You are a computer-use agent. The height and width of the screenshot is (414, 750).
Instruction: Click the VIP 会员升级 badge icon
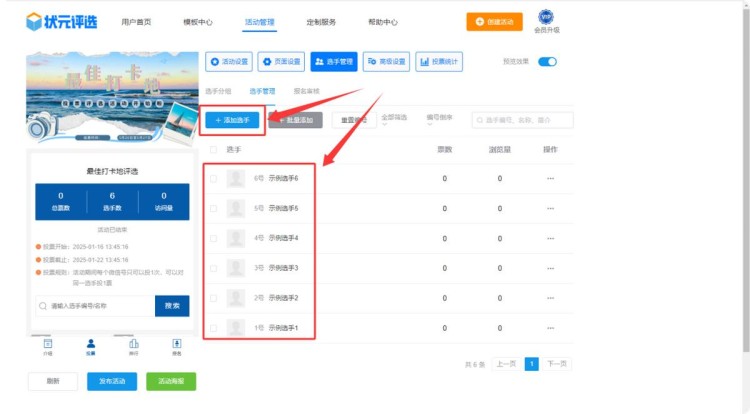tap(546, 17)
